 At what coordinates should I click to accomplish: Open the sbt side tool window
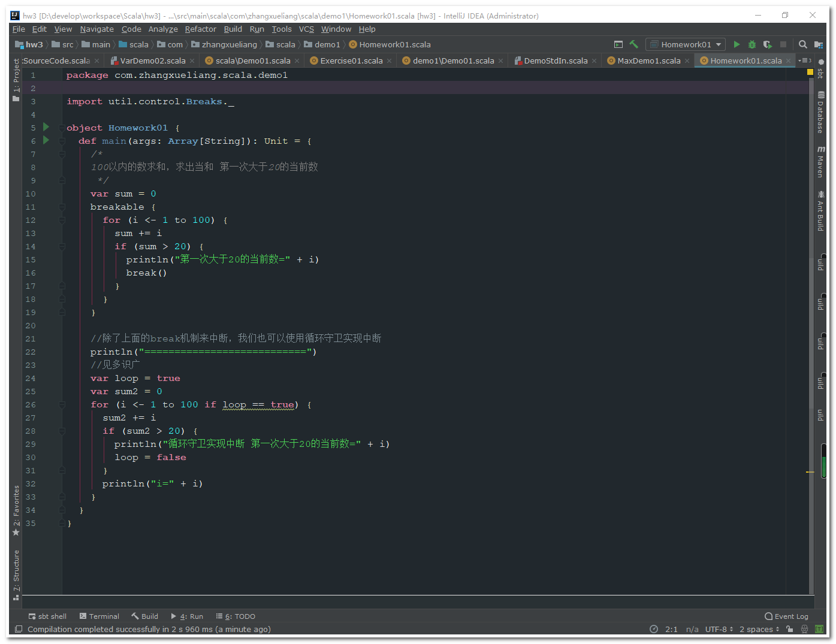820,69
